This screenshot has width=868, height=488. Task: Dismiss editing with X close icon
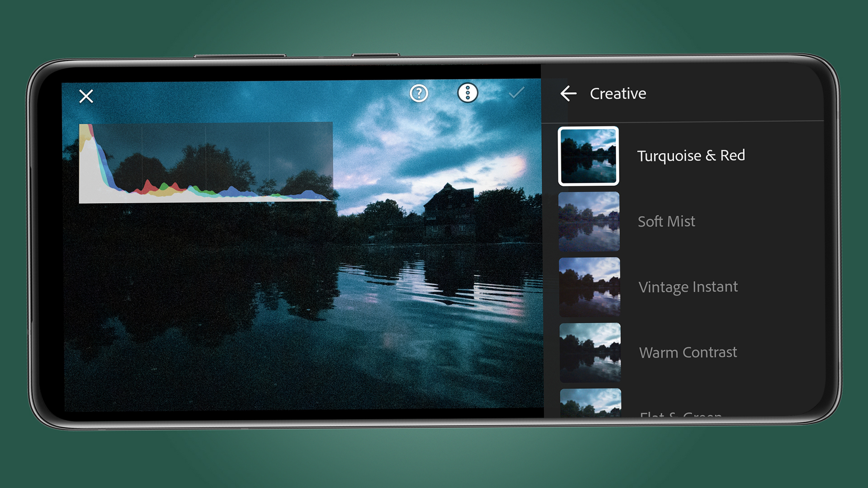(x=85, y=96)
